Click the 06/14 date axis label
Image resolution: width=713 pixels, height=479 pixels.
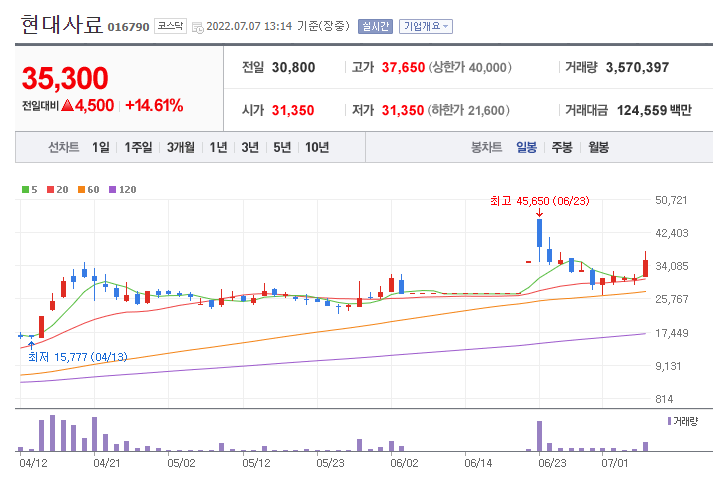[x=478, y=463]
